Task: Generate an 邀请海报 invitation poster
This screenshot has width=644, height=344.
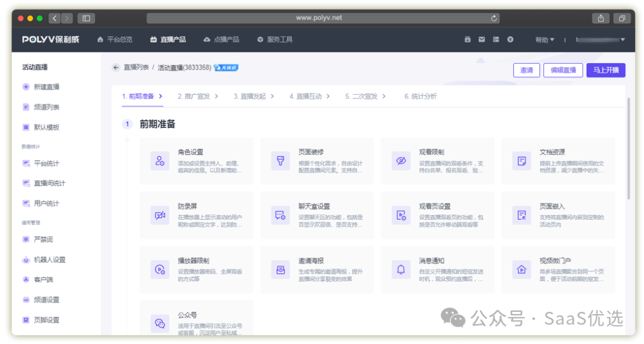Action: (318, 269)
